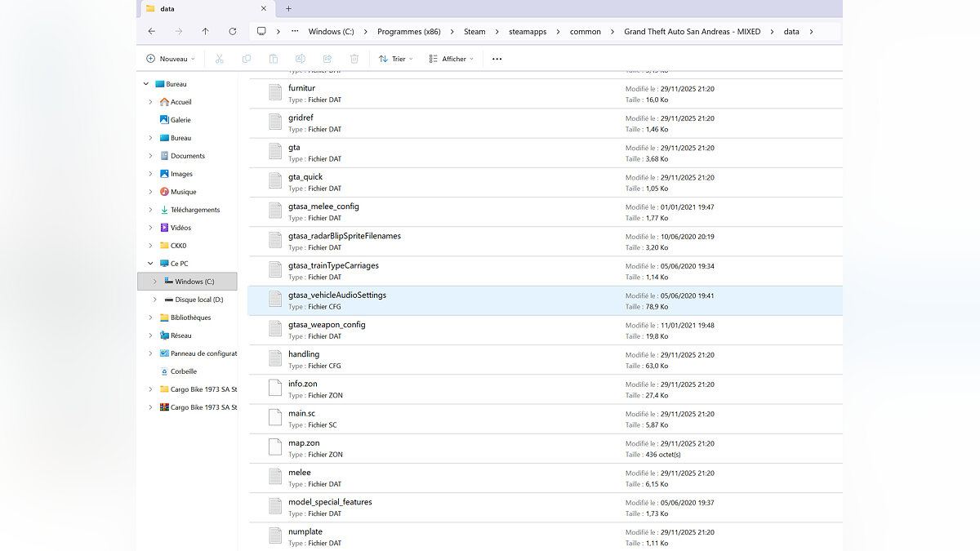Click the Up directory arrow
Viewport: 980px width, 551px height.
pos(205,32)
